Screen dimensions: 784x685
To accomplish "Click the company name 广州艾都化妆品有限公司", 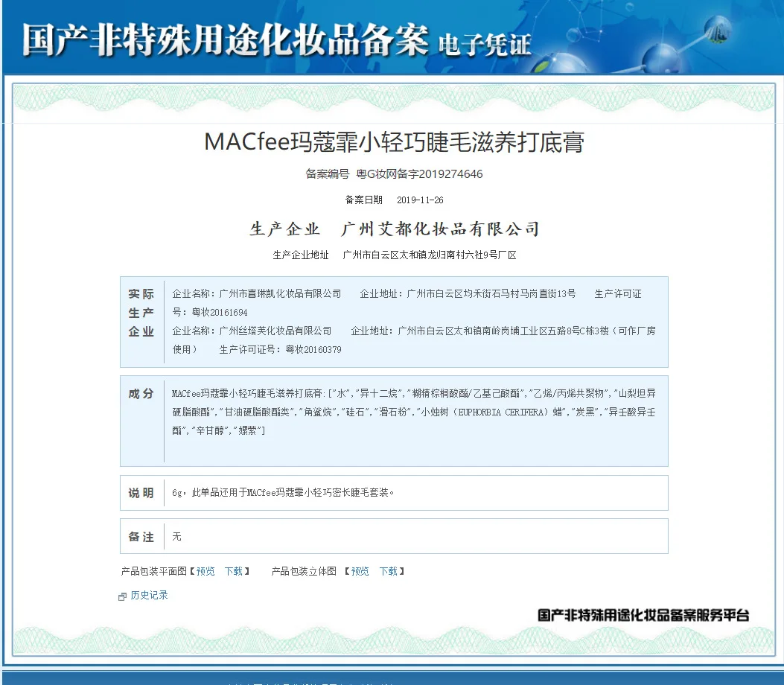I will [x=441, y=229].
